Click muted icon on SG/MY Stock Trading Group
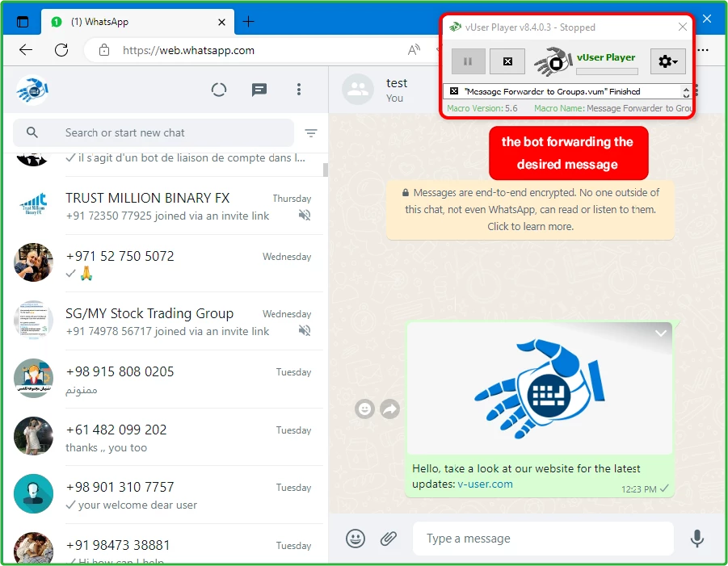Screen dimensions: 728x566 tap(305, 331)
